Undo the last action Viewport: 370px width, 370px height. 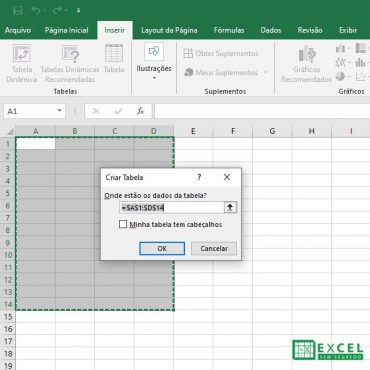36,11
